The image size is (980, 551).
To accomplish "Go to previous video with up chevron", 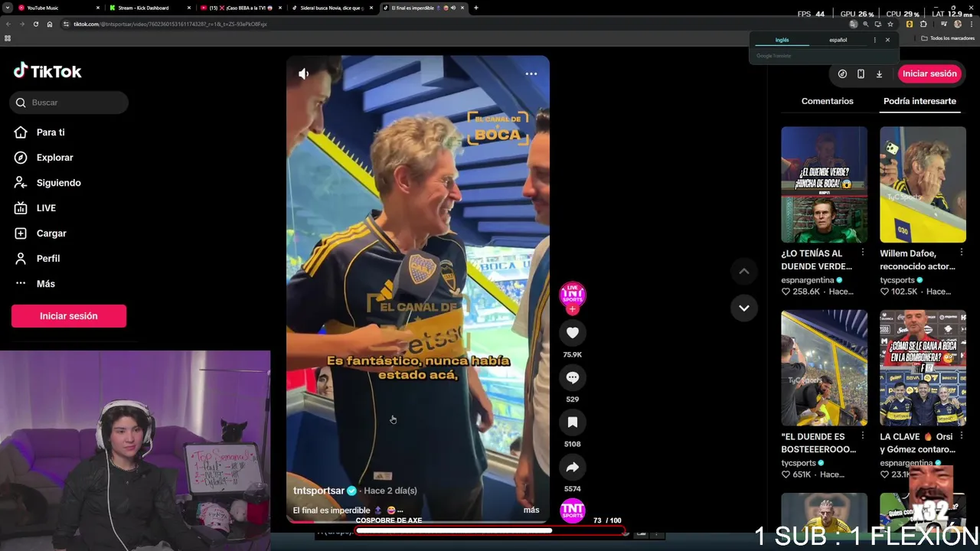I will [x=743, y=271].
